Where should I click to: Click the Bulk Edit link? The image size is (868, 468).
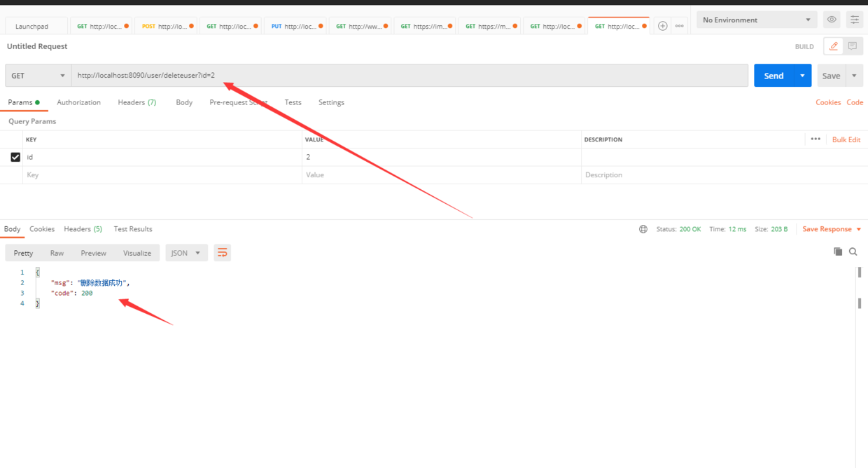[846, 139]
